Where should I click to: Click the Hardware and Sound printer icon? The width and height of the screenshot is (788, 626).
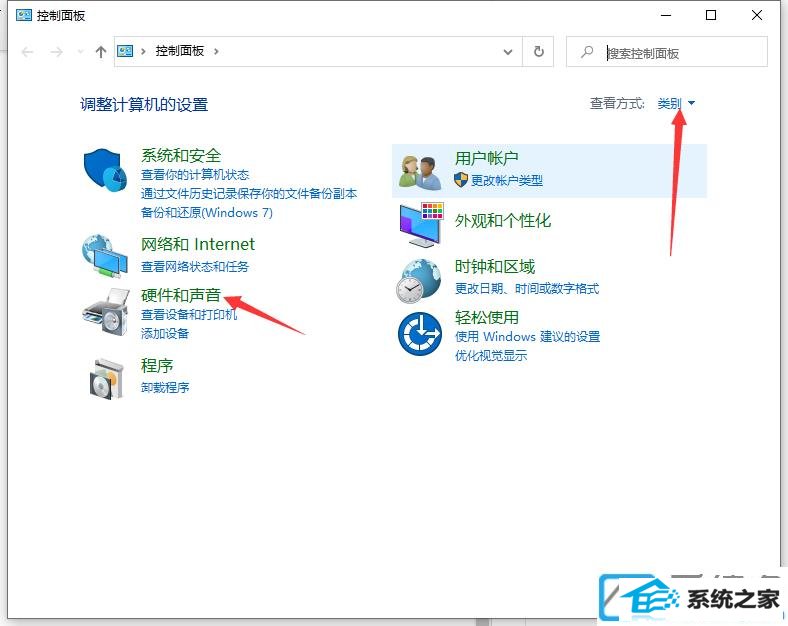pos(106,311)
